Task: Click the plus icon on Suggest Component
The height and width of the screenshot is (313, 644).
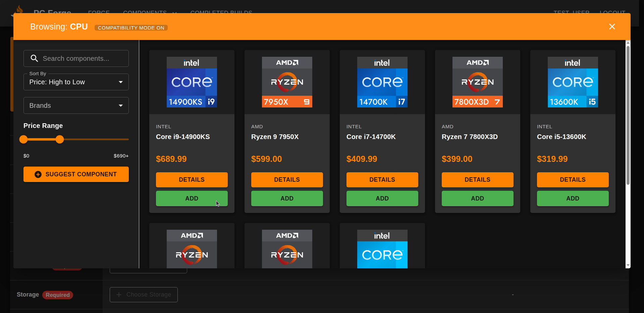Action: coord(38,174)
